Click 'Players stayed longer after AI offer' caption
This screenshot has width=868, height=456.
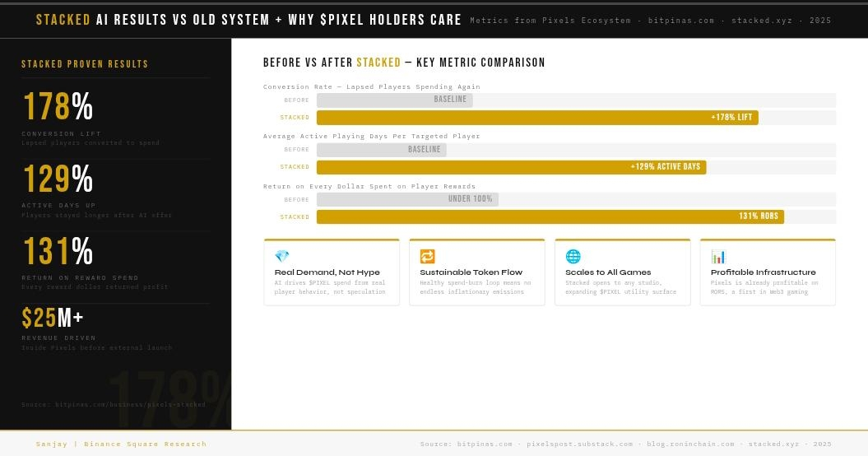(x=96, y=215)
